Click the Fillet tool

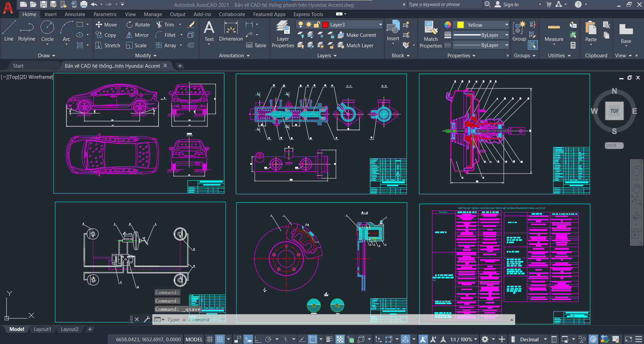point(165,35)
